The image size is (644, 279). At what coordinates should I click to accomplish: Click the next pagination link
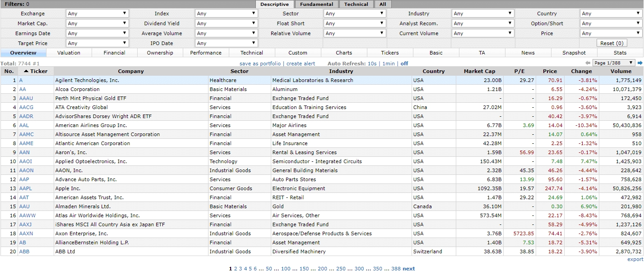[x=408, y=269]
